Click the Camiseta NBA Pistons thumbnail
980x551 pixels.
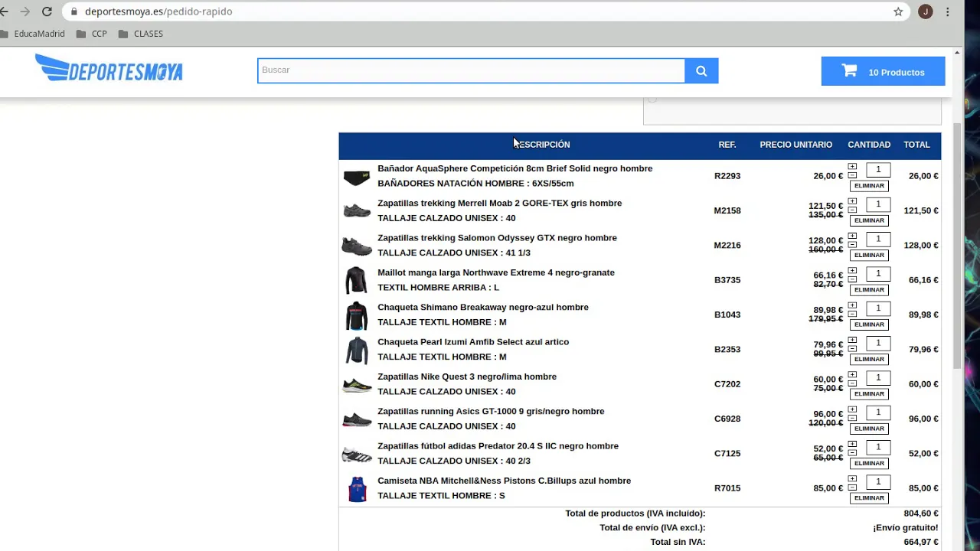357,489
